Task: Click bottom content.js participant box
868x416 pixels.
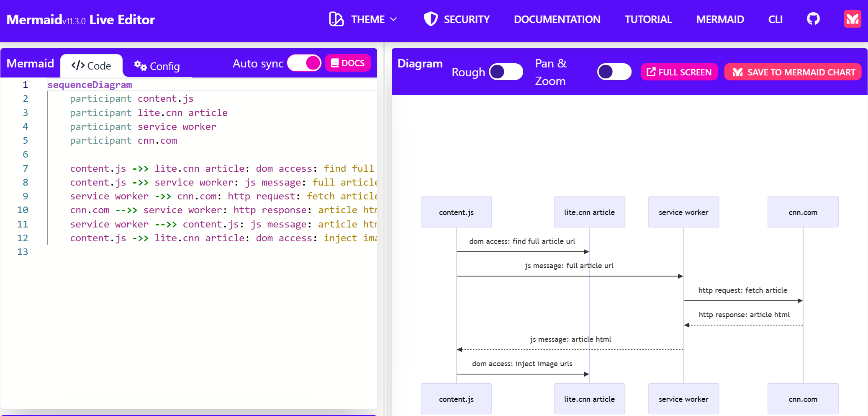Action: 456,399
